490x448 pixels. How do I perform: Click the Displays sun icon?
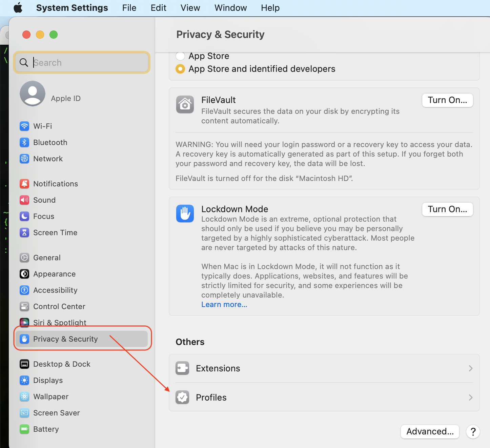[x=24, y=380]
